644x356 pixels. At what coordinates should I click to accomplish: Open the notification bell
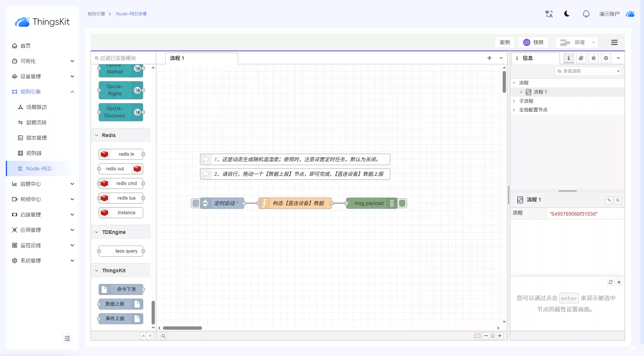click(x=586, y=14)
